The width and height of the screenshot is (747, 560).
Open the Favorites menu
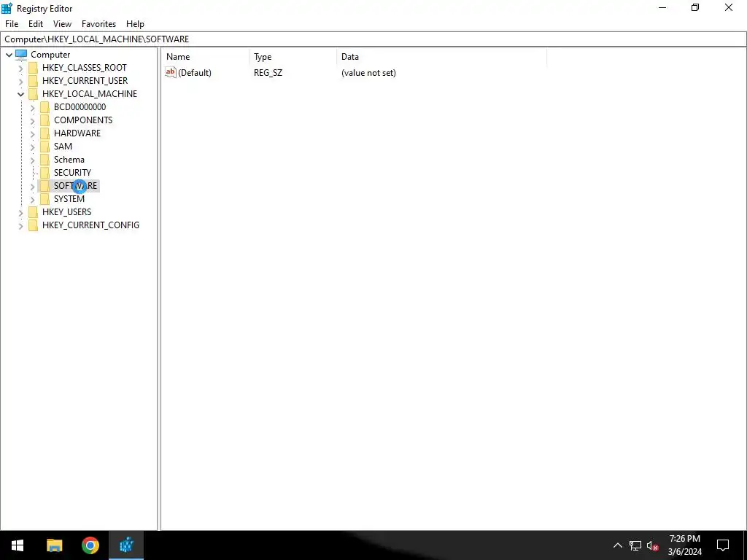(x=98, y=24)
